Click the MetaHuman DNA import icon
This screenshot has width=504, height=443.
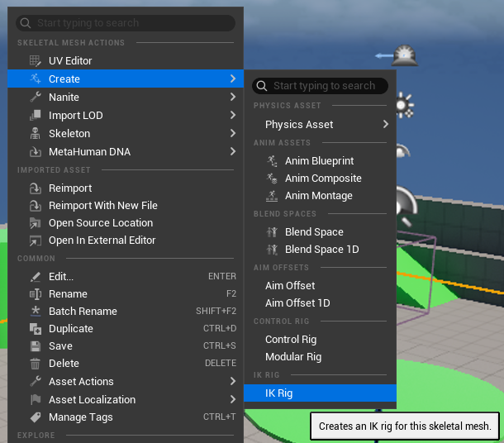(x=35, y=151)
